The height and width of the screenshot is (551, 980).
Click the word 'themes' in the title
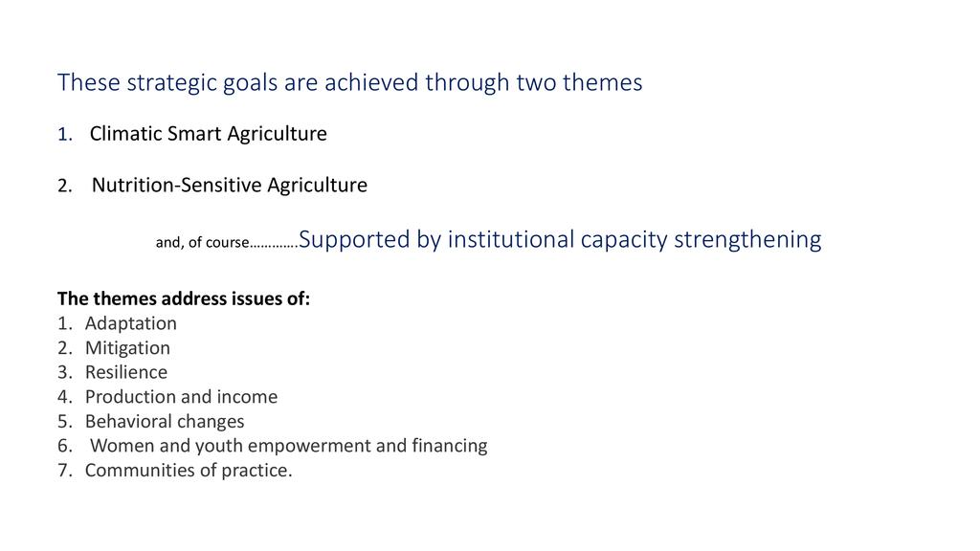coord(603,82)
